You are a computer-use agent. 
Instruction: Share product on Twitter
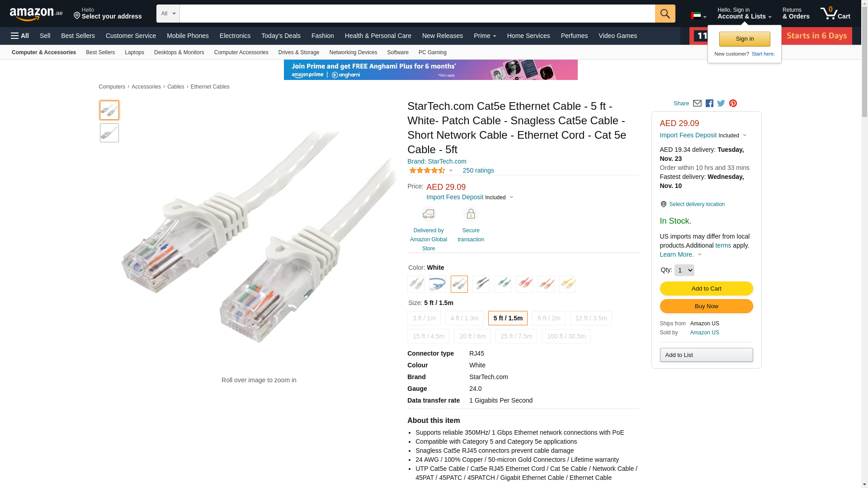click(721, 103)
